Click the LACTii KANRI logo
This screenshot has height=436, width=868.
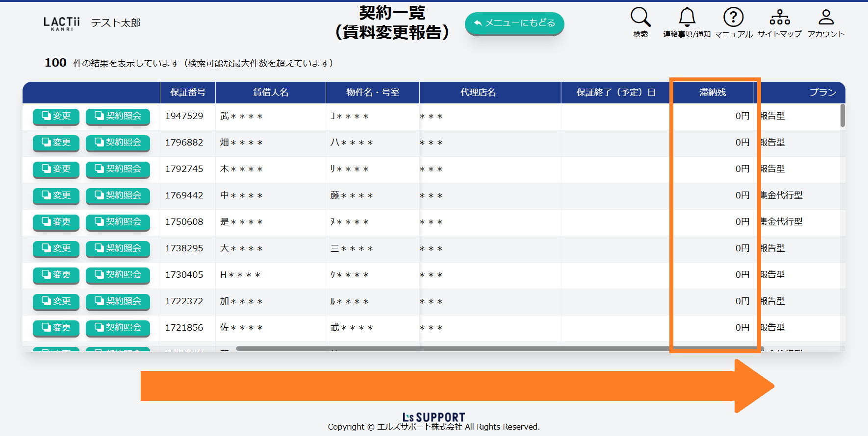coord(61,23)
